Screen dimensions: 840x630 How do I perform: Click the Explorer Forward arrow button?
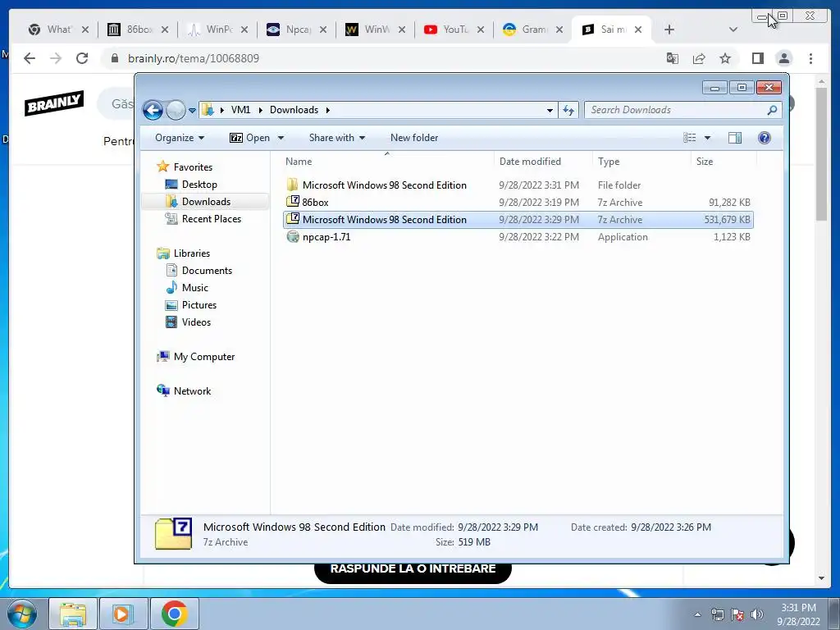tap(176, 111)
